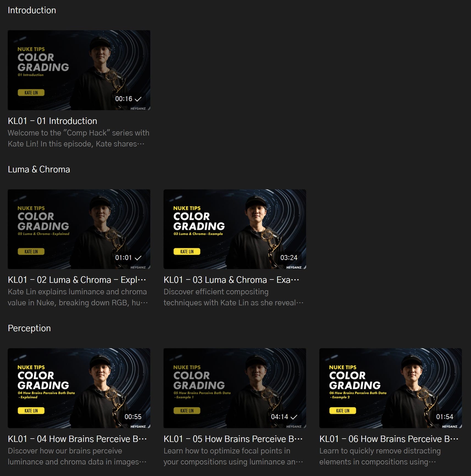Click the checkmark on 02 Luma & Chroma Explained
Image resolution: width=471 pixels, height=476 pixels.
138,258
